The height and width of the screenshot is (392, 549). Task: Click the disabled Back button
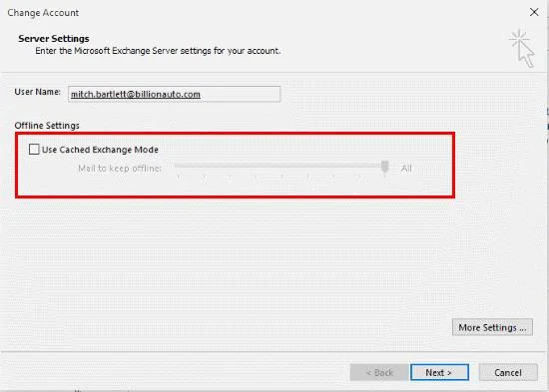click(379, 372)
